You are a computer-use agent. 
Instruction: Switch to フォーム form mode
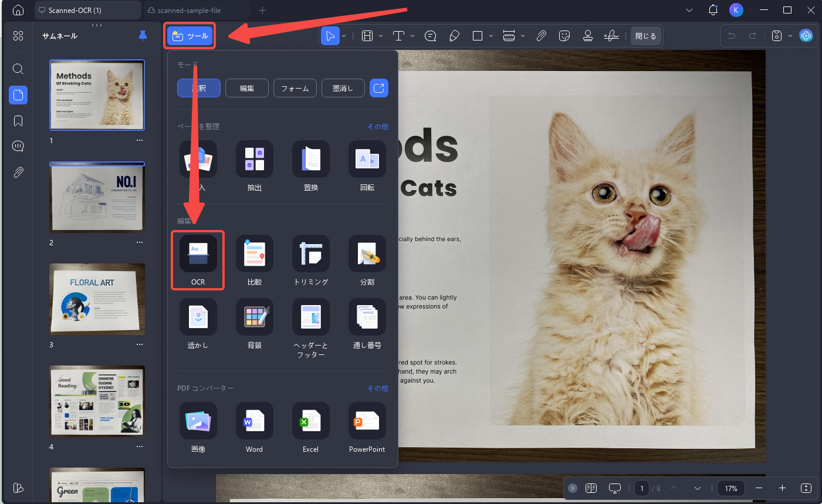(295, 88)
